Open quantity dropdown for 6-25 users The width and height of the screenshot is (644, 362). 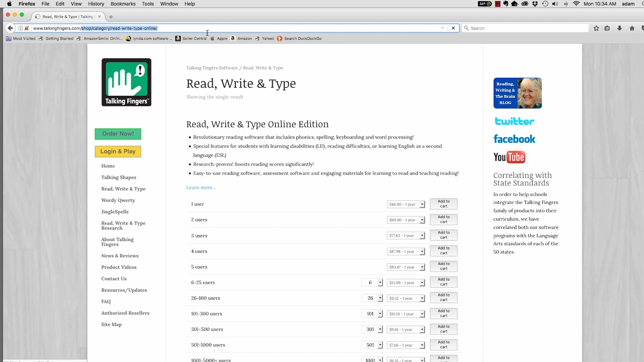click(x=372, y=283)
